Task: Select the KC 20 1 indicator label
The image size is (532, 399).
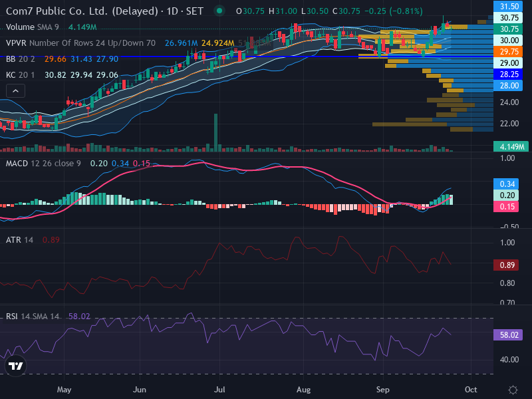Action: point(21,75)
